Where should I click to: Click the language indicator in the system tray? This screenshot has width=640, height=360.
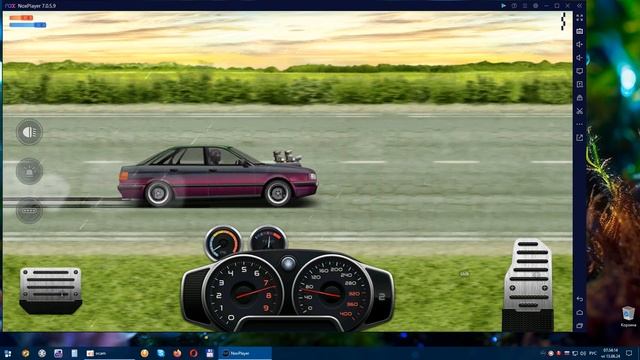tap(593, 353)
